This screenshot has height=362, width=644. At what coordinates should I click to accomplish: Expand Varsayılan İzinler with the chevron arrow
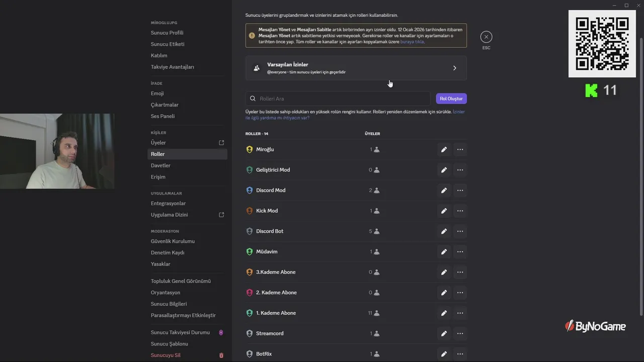click(455, 68)
